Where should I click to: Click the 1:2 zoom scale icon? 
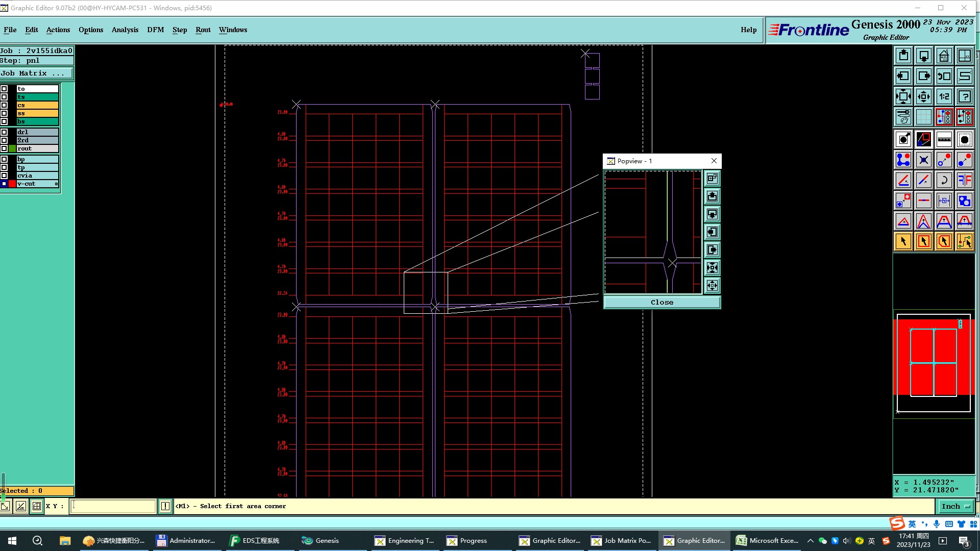(944, 96)
